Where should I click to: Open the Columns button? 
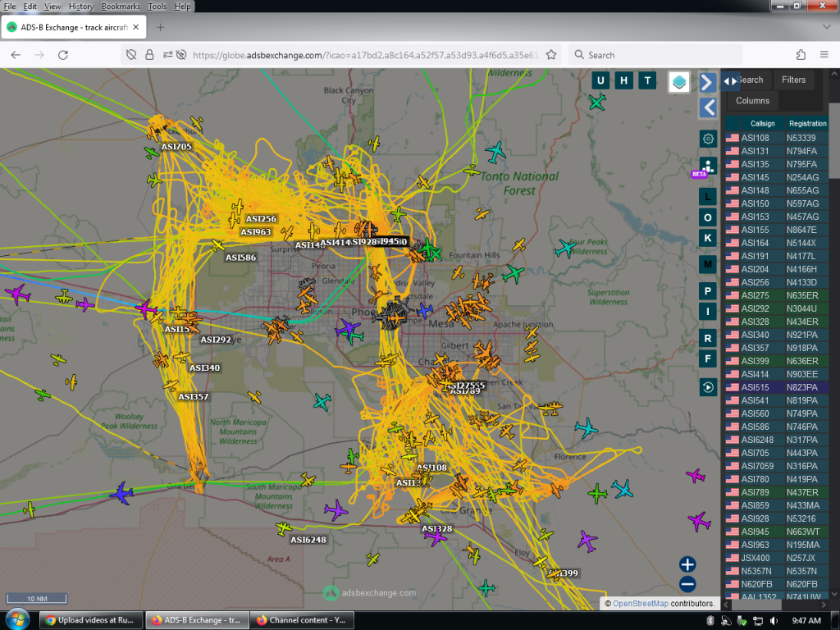752,101
